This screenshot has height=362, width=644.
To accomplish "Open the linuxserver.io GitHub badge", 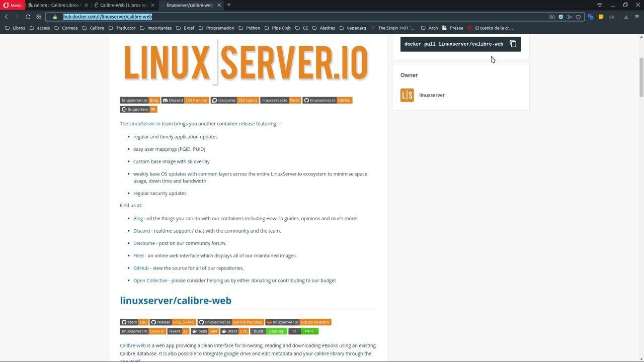I will tap(328, 100).
